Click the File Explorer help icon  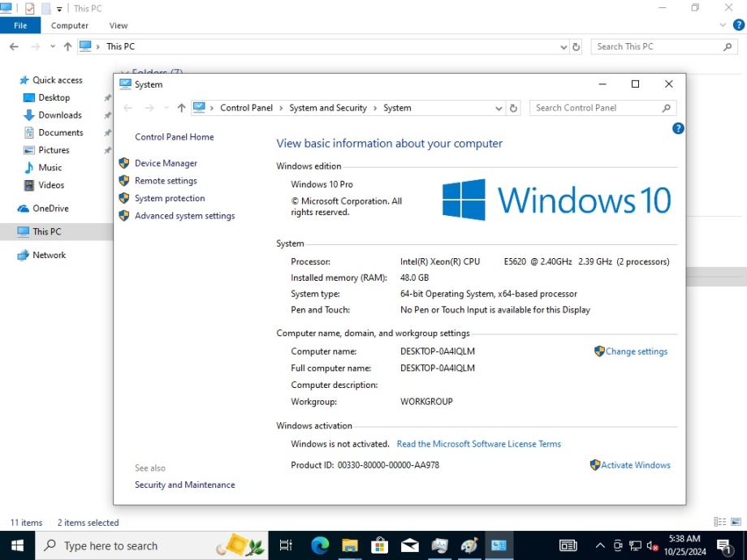(x=738, y=25)
